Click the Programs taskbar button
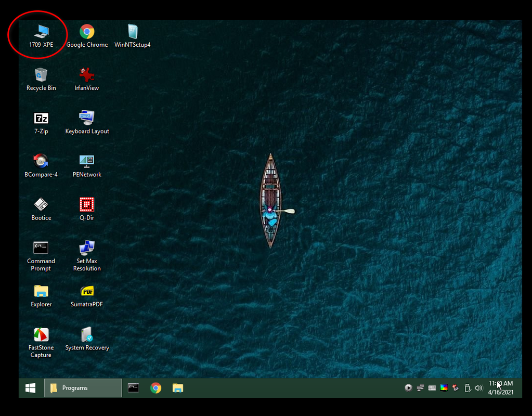 (83, 388)
